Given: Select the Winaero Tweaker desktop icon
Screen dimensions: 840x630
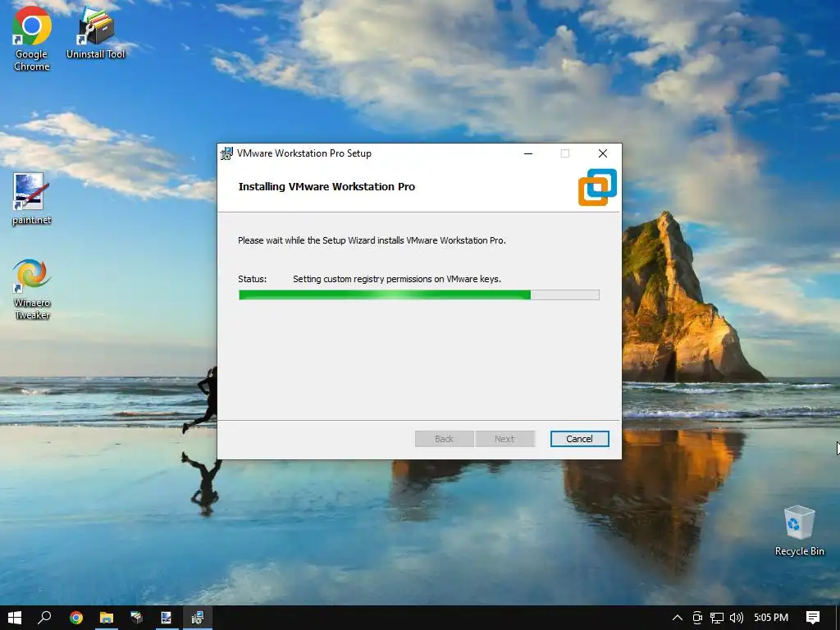Looking at the screenshot, I should click(x=32, y=290).
